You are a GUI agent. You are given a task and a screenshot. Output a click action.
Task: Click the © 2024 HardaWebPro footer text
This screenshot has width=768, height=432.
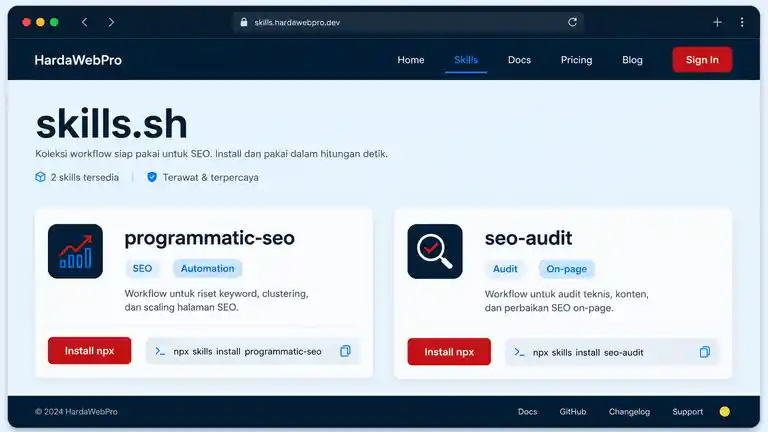pyautogui.click(x=76, y=411)
